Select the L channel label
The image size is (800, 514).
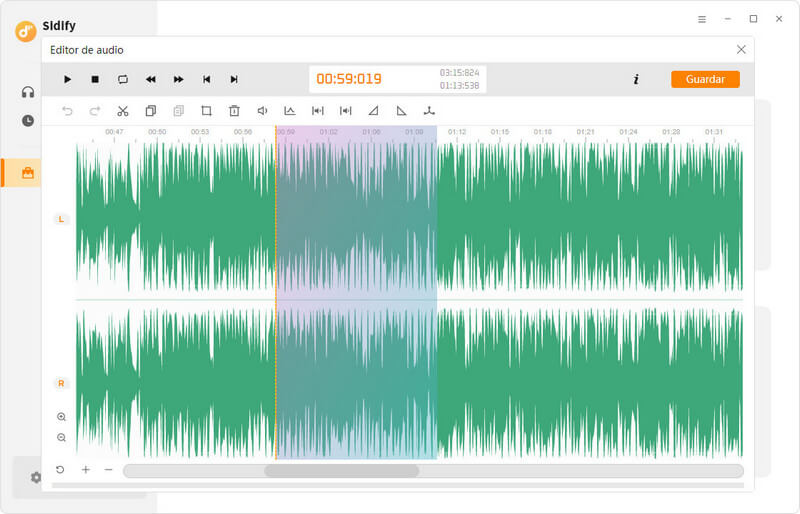click(x=61, y=219)
